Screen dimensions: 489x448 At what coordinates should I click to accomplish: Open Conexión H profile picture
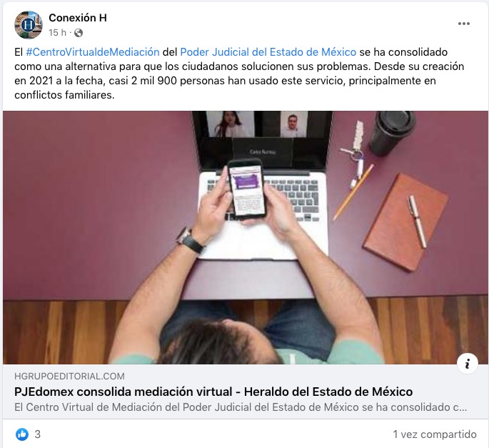pyautogui.click(x=29, y=25)
